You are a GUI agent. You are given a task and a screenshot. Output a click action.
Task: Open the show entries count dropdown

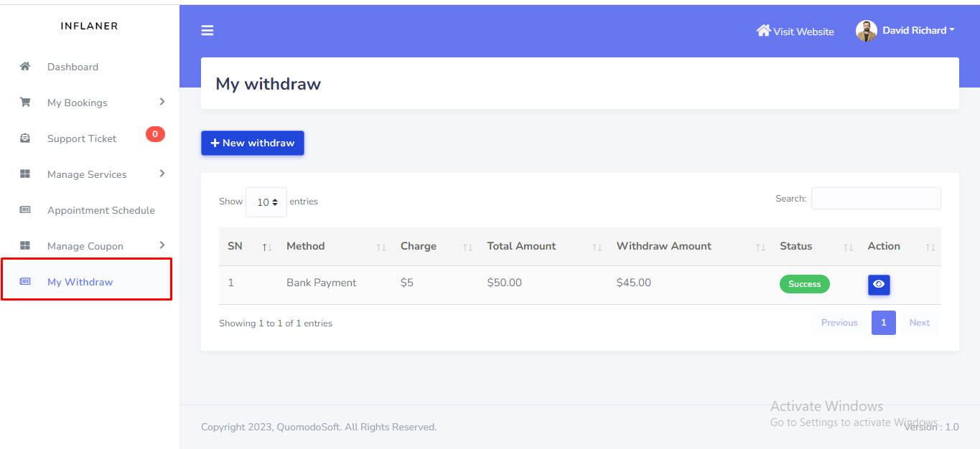[x=266, y=202]
